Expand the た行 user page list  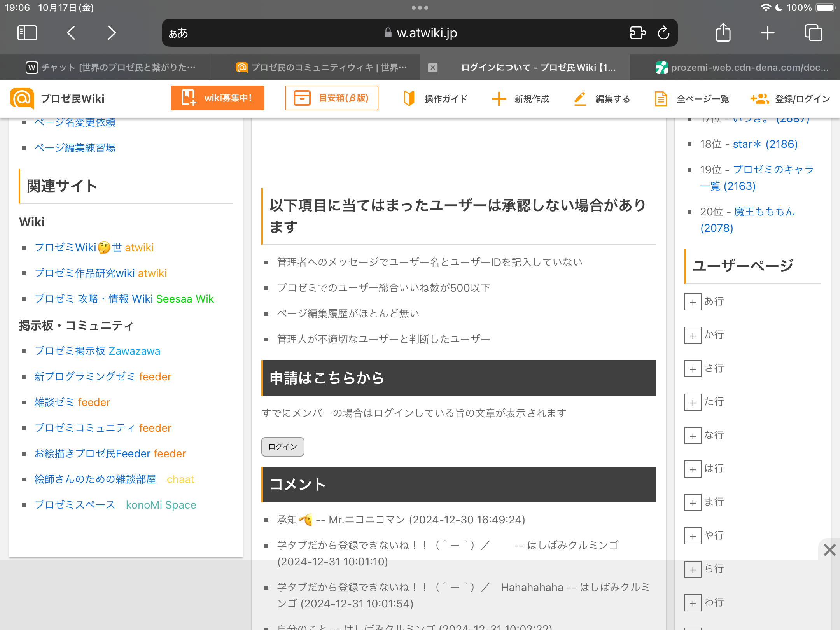coord(693,402)
